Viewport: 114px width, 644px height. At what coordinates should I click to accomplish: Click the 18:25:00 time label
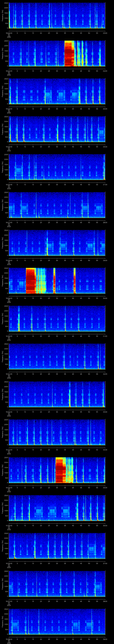(9, 147)
